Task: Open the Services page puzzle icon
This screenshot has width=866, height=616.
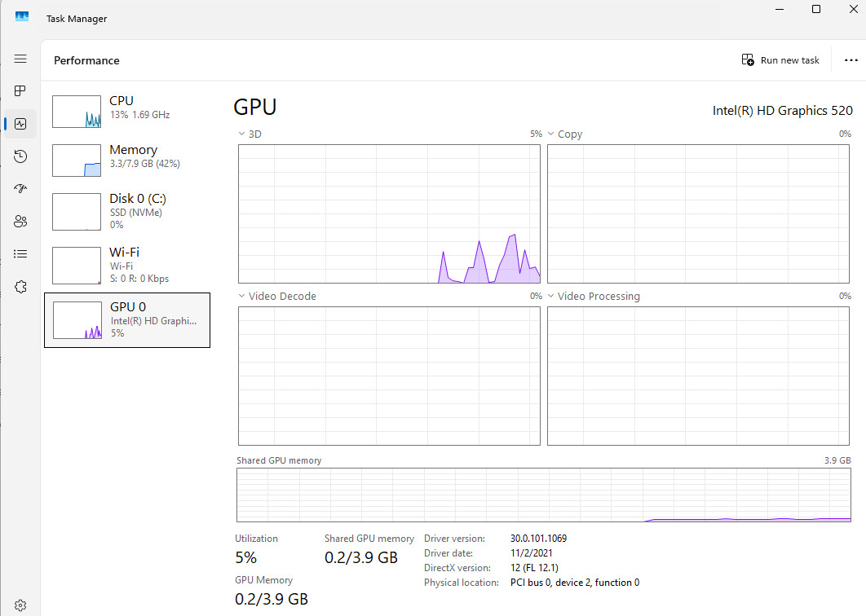Action: click(x=20, y=287)
